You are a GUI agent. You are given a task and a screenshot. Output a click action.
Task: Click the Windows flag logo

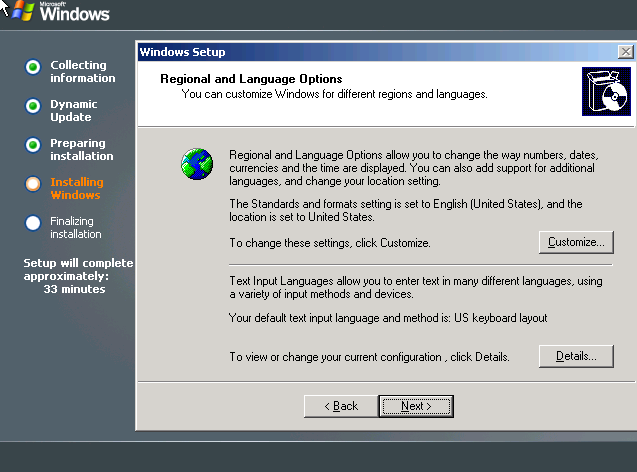pyautogui.click(x=22, y=11)
